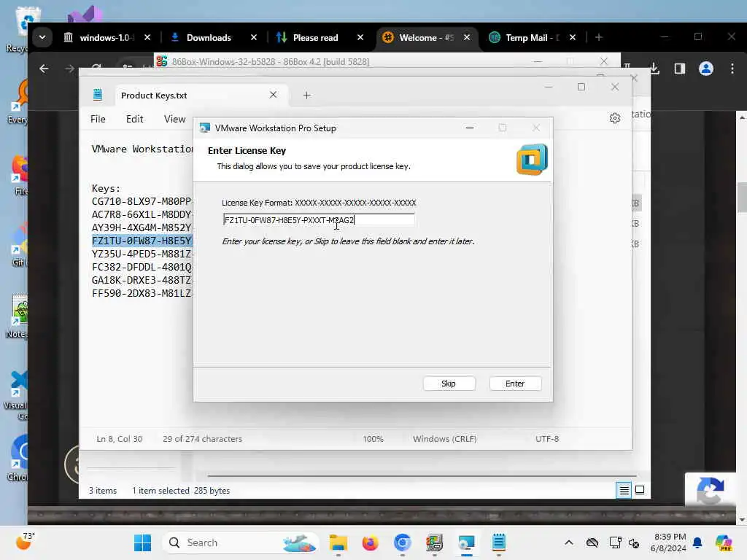The height and width of the screenshot is (560, 747).
Task: Click the key line starting FC382-DFDDL
Action: (142, 267)
